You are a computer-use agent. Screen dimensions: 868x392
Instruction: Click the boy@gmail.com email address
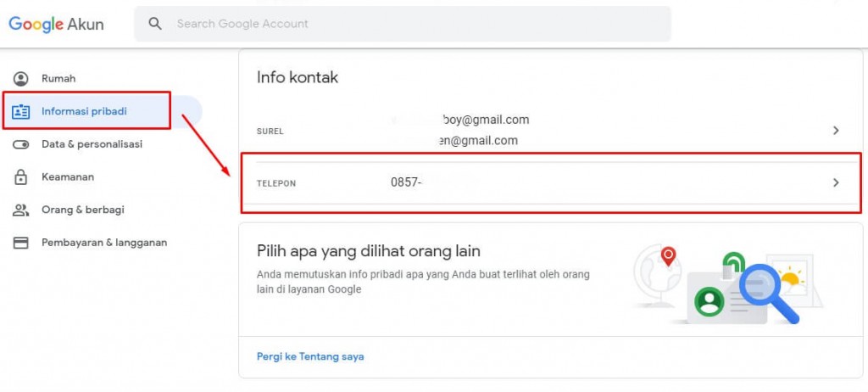(486, 120)
